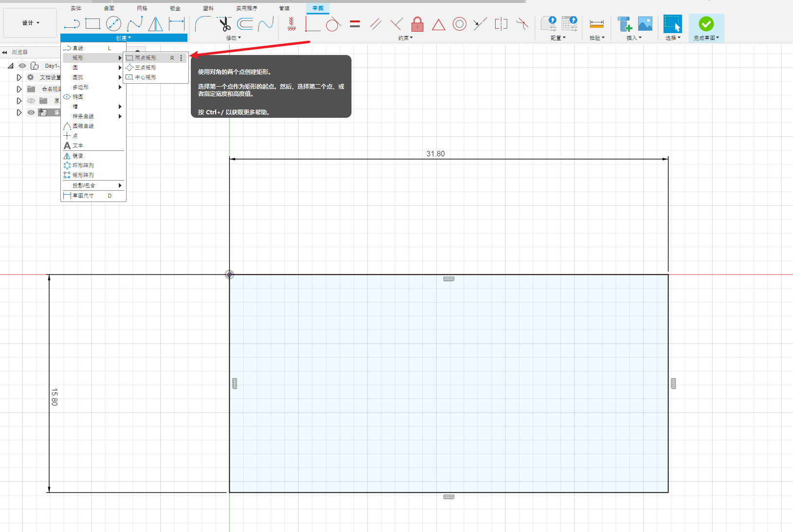Screen dimensions: 793x532
Task: Select 草图尺寸 in the create menu
Action: point(83,196)
